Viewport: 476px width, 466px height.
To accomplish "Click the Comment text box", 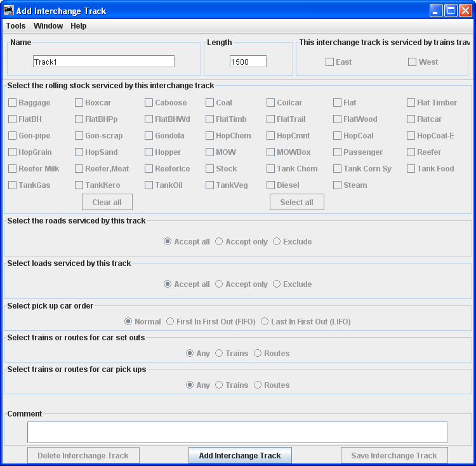I will pyautogui.click(x=237, y=432).
